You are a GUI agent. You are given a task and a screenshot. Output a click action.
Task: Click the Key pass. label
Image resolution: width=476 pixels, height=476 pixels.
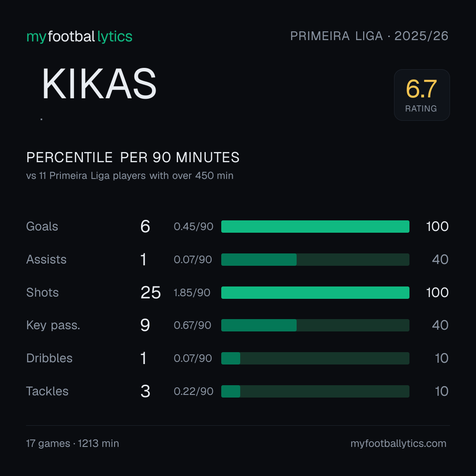pos(53,325)
